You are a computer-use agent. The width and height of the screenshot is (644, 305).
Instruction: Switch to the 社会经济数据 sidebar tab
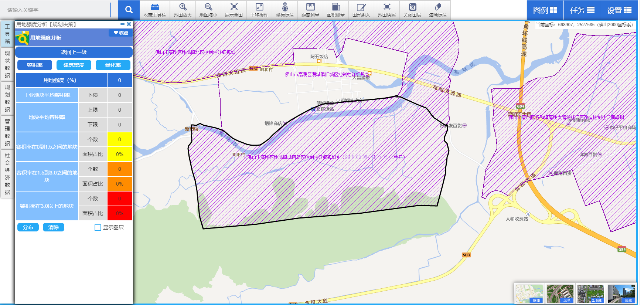7,174
